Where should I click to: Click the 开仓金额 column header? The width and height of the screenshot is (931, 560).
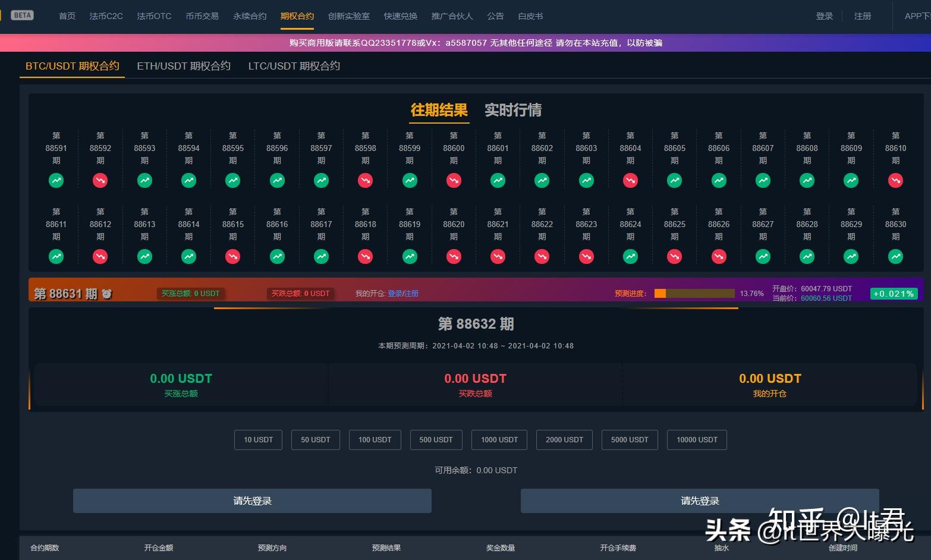[159, 548]
